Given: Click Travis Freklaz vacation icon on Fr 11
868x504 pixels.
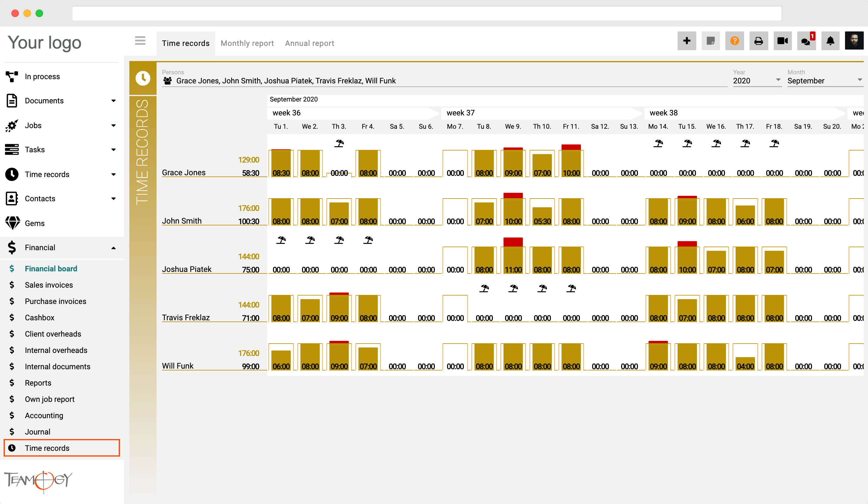Looking at the screenshot, I should [571, 288].
